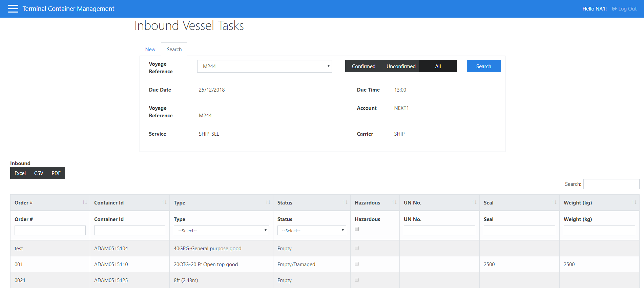644x293 pixels.
Task: Sort by Container Id column arrows
Action: [164, 202]
